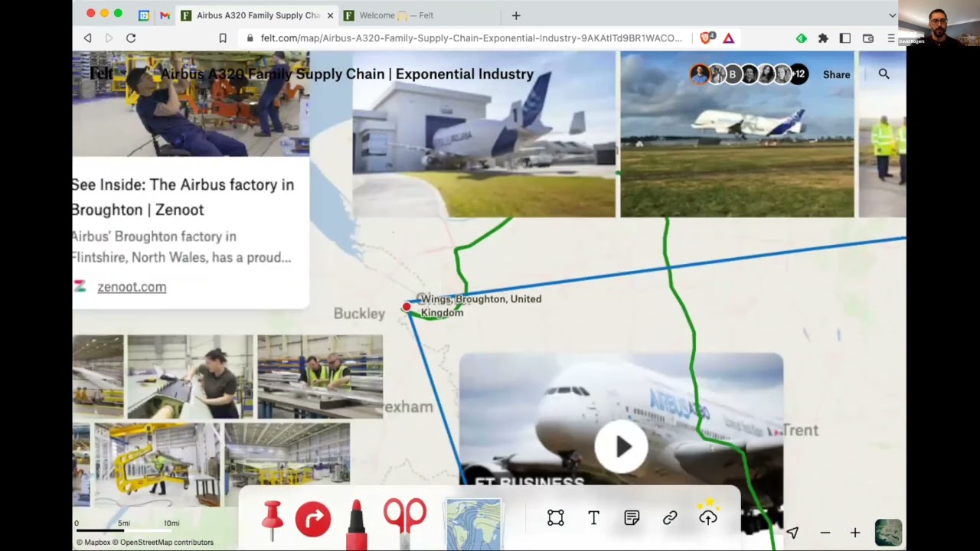Screen dimensions: 980x551
Task: Click the felt.com address bar
Action: pos(471,38)
